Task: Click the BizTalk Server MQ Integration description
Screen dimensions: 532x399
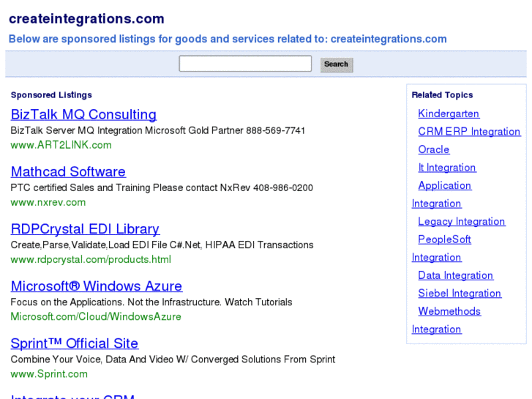Action: (x=158, y=131)
